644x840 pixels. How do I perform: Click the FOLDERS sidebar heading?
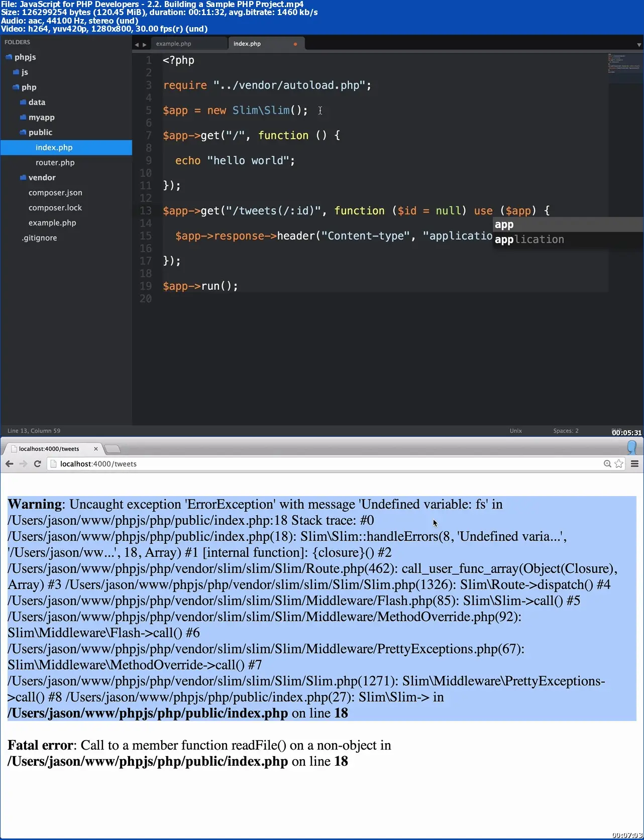[x=18, y=42]
